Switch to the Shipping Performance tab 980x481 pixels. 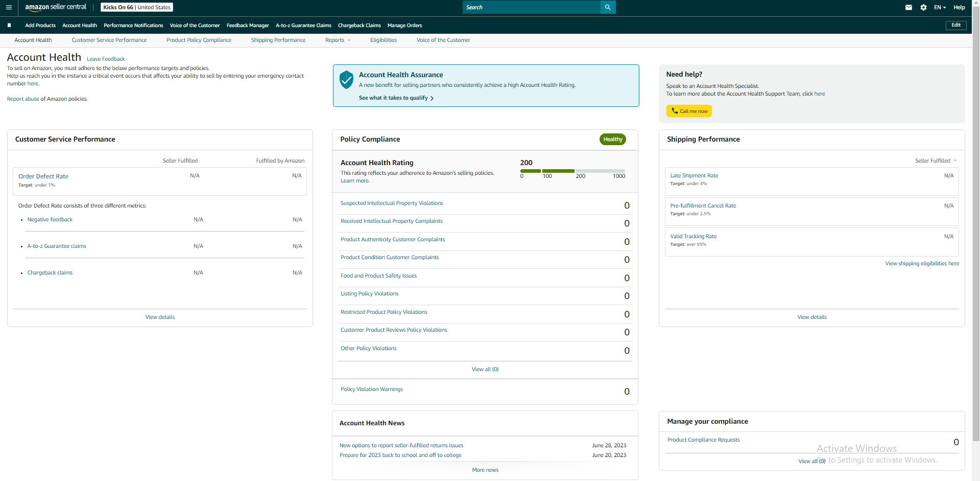tap(278, 40)
